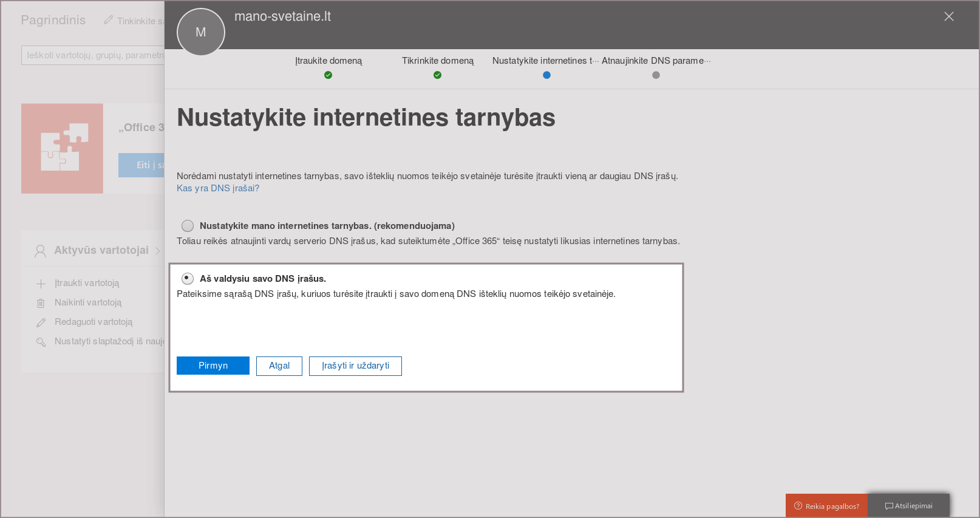Open the 'Kas yra DNS įrašai?' link
The image size is (980, 518).
click(x=218, y=188)
